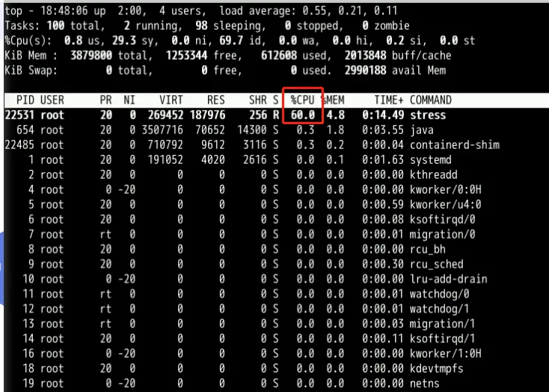Click the lru-add-drain process name
Viewport: 549px width, 392px height.
(x=448, y=279)
